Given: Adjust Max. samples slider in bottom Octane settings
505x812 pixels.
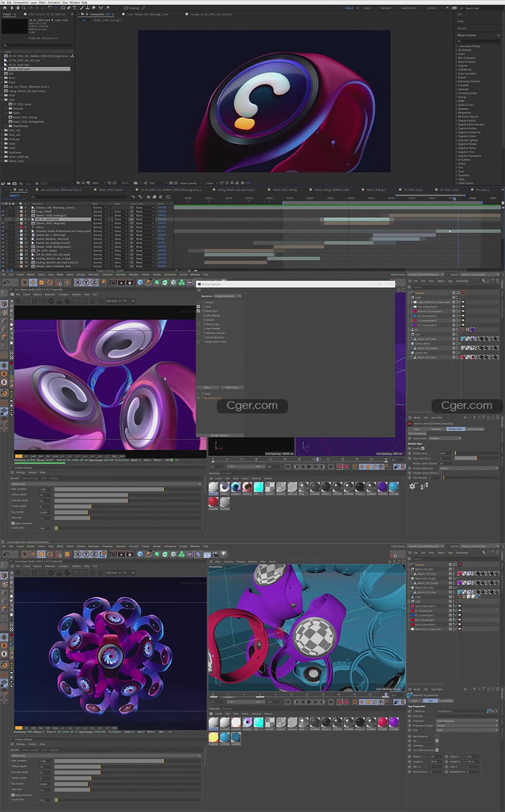Looking at the screenshot, I should pos(128,761).
